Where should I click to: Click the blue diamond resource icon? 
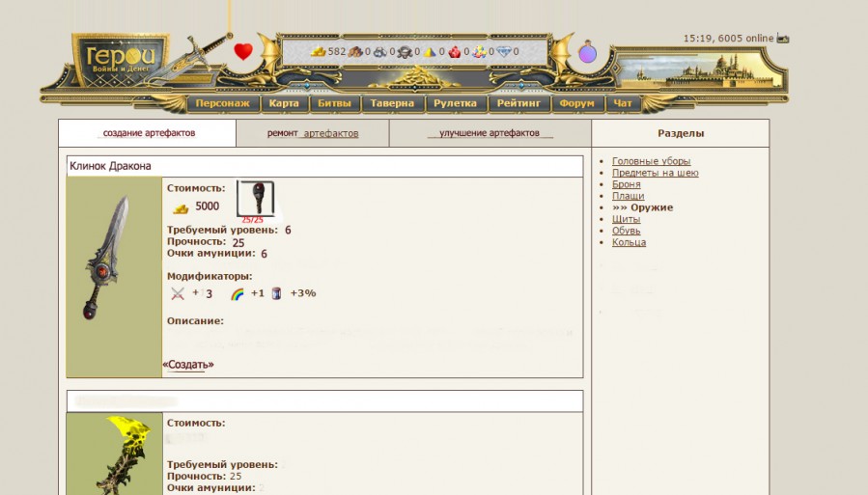[504, 52]
